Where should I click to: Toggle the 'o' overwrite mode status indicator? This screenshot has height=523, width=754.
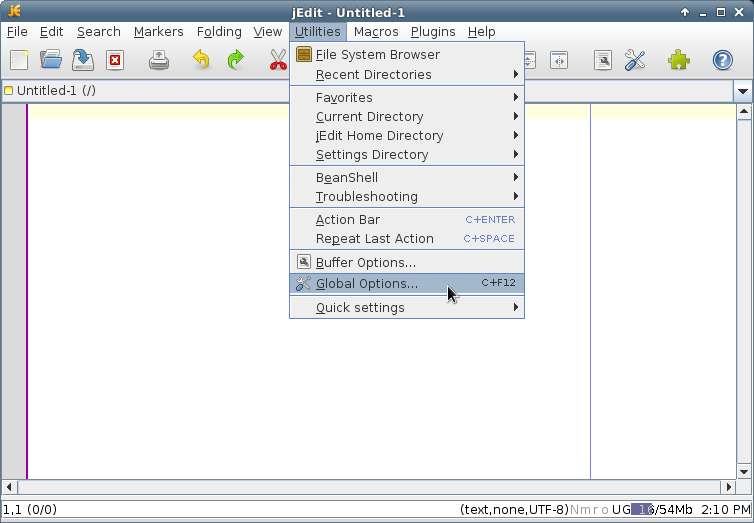coord(605,510)
